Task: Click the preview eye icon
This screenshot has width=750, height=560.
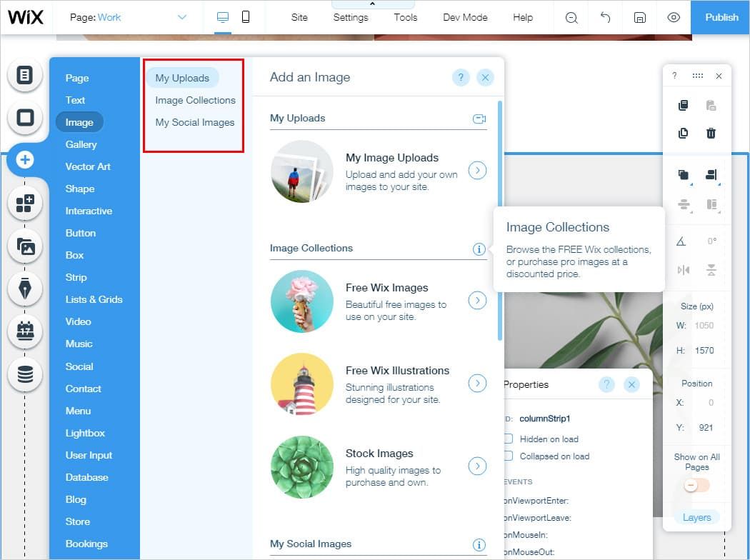Action: pos(674,18)
